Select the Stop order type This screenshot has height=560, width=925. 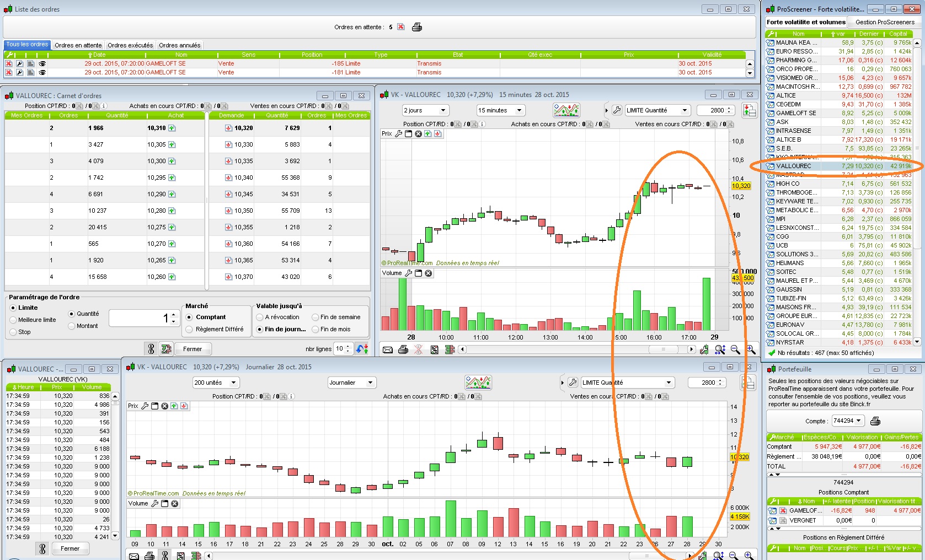(14, 332)
